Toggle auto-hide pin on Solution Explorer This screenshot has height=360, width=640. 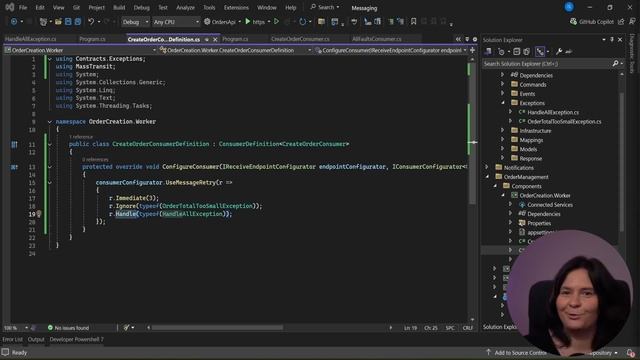coord(612,40)
